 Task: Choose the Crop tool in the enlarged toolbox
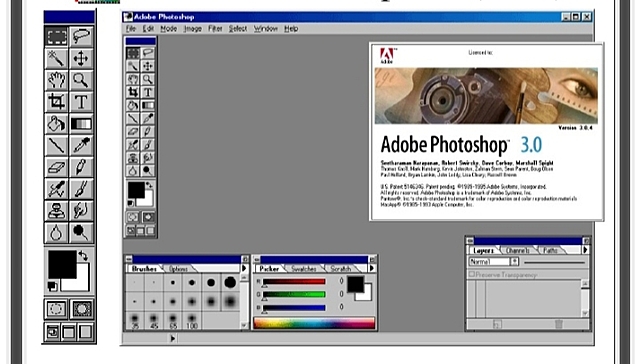click(x=57, y=102)
